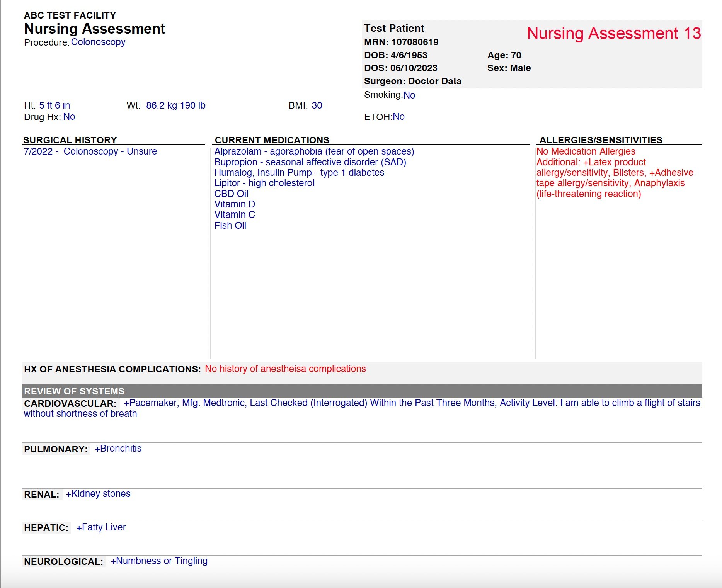Click the 'DOS: 06/10/2023' line
Viewport: 722px width, 588px height.
pyautogui.click(x=400, y=68)
